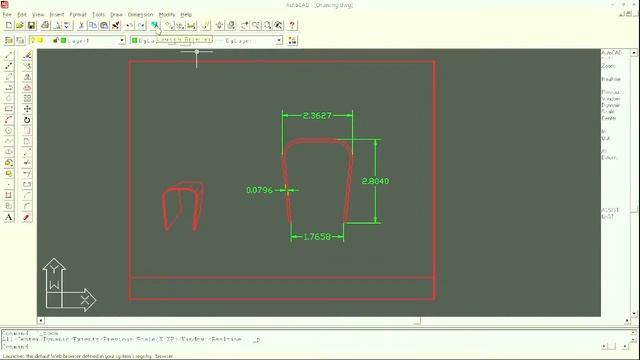Screen dimensions: 640x360
Task: Open the Modify menu
Action: pyautogui.click(x=167, y=15)
